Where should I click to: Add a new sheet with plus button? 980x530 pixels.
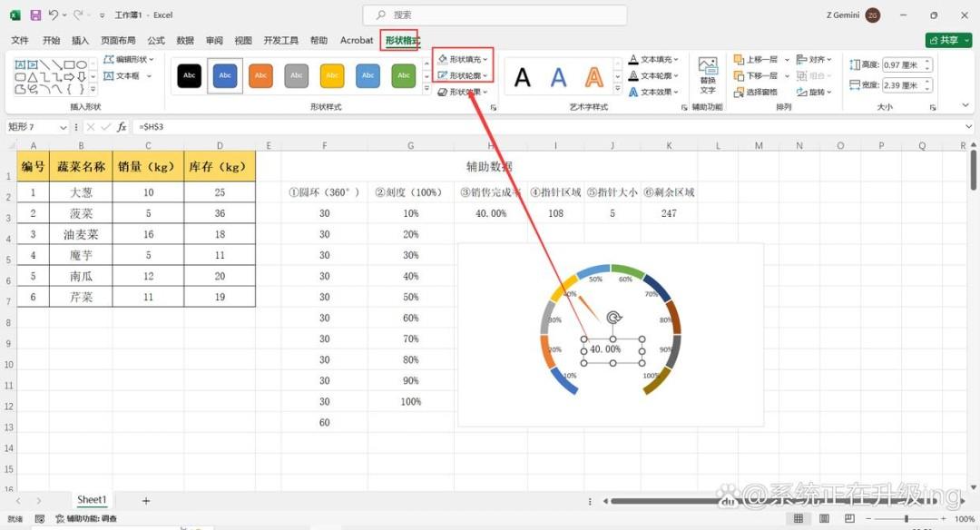pos(145,501)
